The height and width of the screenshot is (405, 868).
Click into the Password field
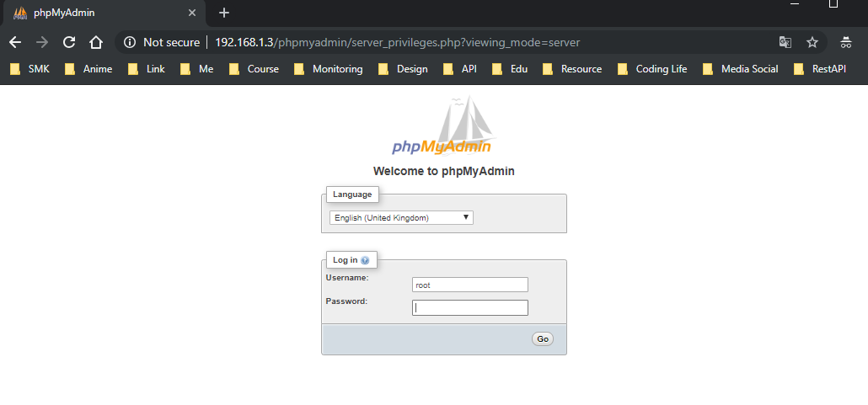point(469,308)
